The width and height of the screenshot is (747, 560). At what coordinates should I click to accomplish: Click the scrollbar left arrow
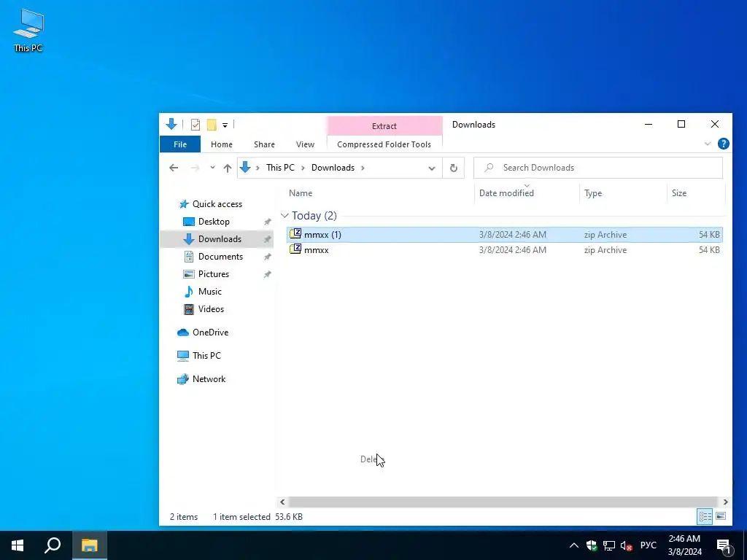click(x=282, y=502)
